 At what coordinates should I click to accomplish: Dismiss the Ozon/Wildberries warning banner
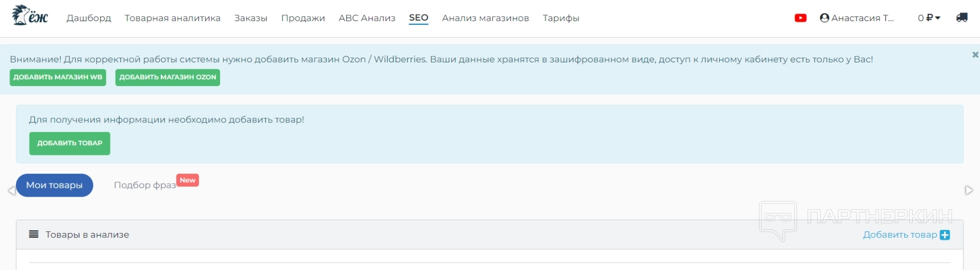(975, 54)
